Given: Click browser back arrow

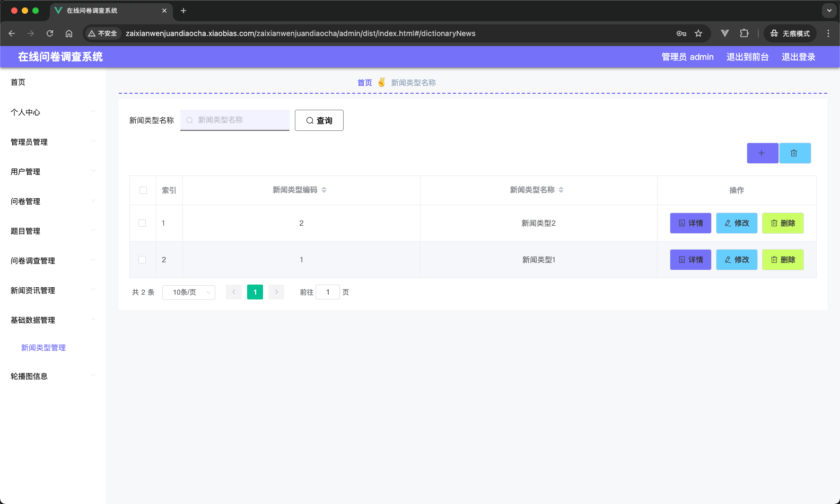Looking at the screenshot, I should (x=12, y=33).
